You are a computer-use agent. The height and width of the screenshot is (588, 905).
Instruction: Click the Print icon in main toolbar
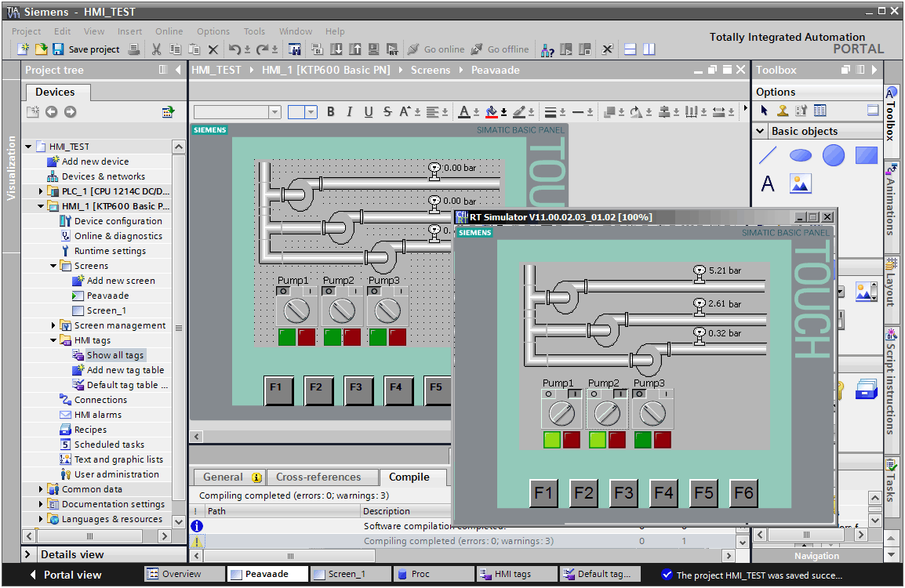pyautogui.click(x=134, y=49)
